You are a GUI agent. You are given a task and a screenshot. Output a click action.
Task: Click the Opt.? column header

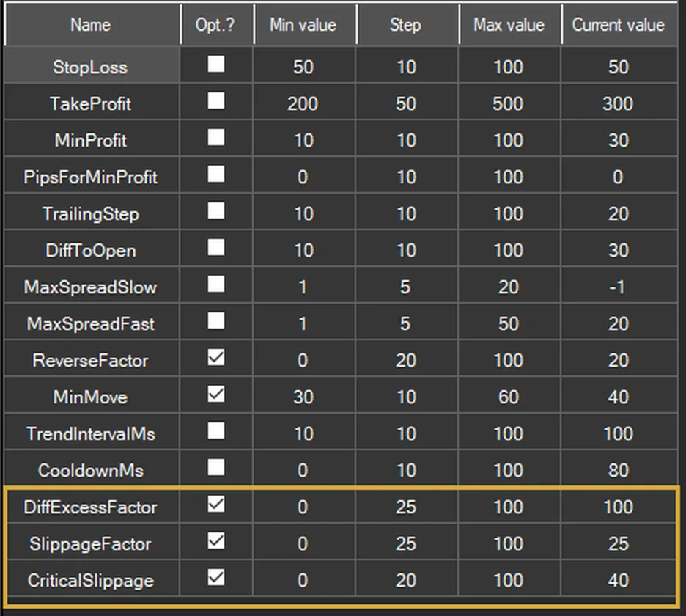[217, 24]
